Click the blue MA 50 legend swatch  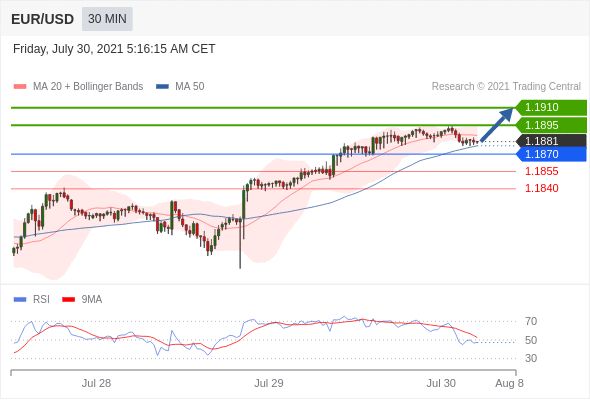[x=162, y=87]
